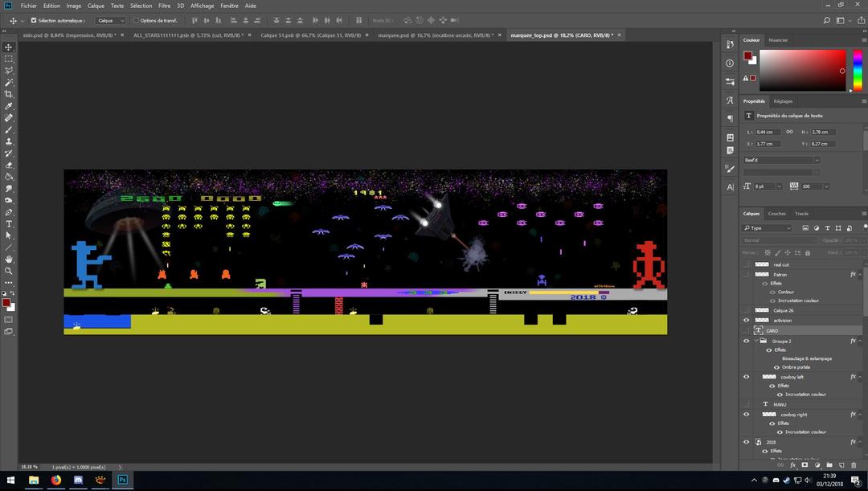The image size is (868, 491).
Task: Click link width and height icon
Action: (x=789, y=132)
